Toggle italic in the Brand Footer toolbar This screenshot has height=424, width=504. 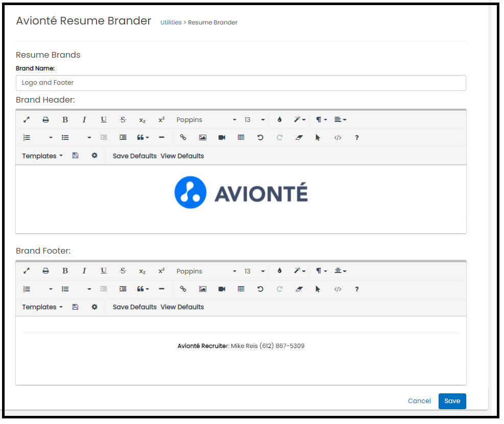click(x=84, y=271)
